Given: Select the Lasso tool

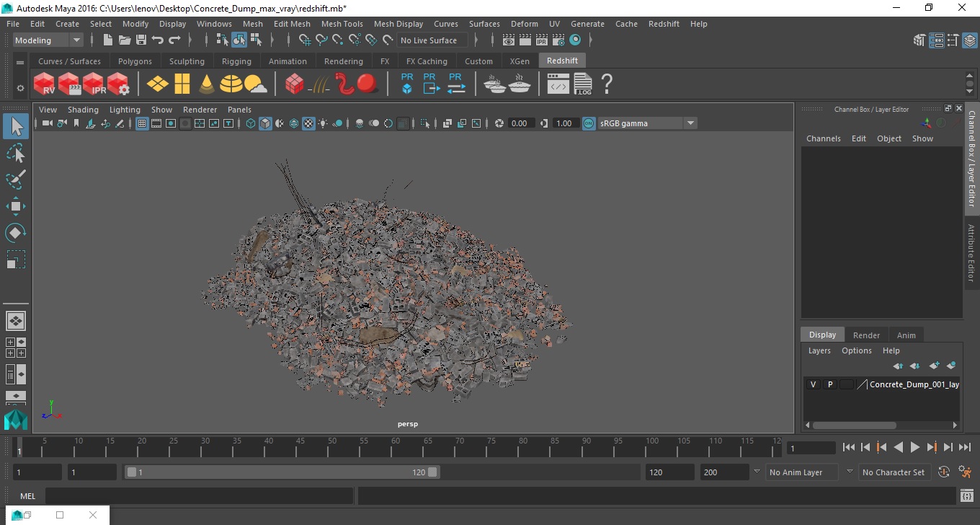Looking at the screenshot, I should [x=16, y=153].
